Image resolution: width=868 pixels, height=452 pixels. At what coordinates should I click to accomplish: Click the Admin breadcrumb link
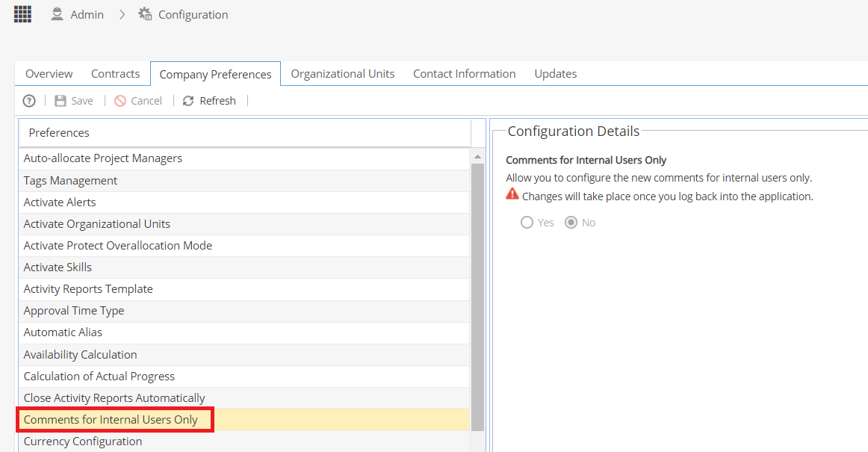87,14
